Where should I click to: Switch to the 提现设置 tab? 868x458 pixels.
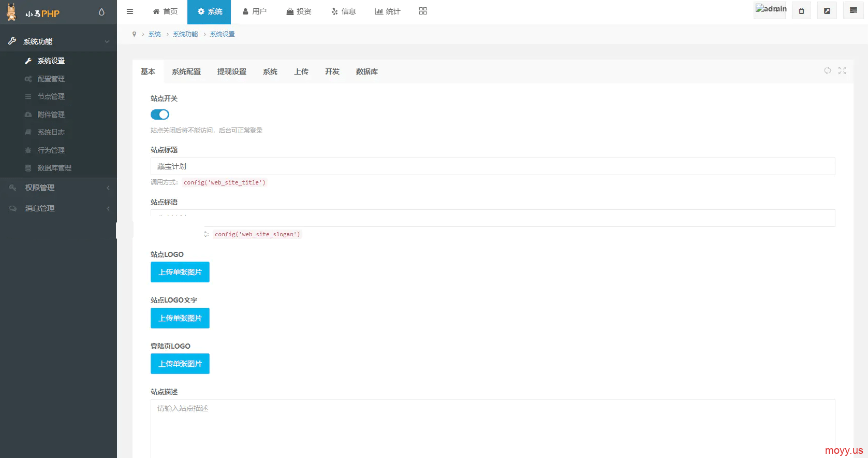coord(231,71)
